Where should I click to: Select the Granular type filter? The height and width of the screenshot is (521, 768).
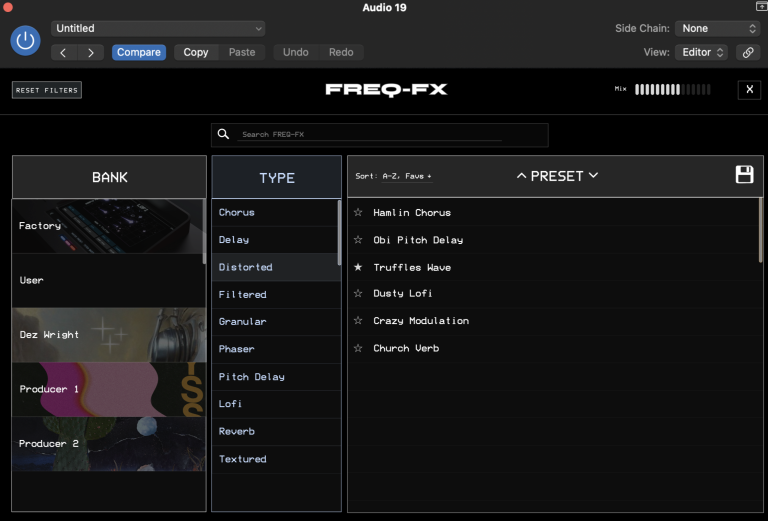242,322
